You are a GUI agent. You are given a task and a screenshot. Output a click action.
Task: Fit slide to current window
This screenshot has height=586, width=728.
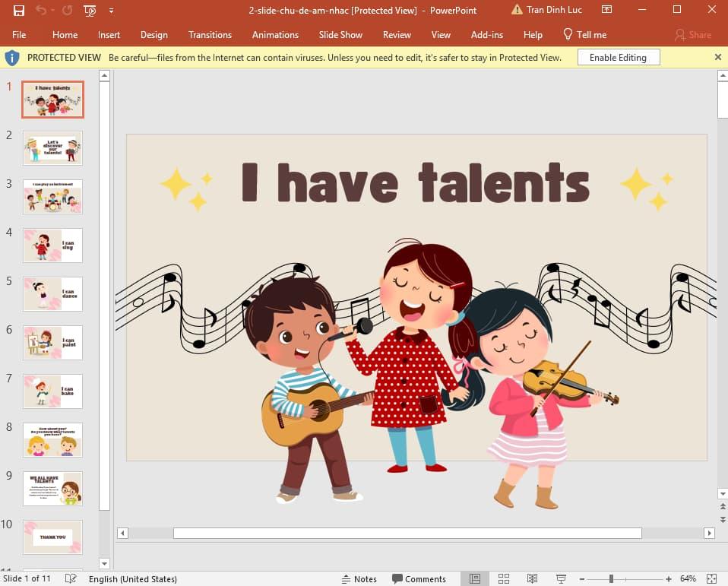[711, 578]
